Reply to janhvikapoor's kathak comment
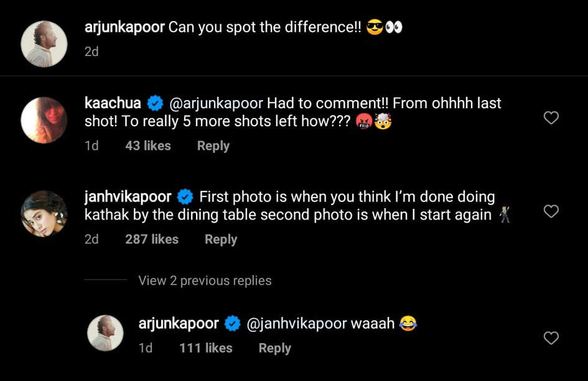The width and height of the screenshot is (588, 381). [220, 239]
